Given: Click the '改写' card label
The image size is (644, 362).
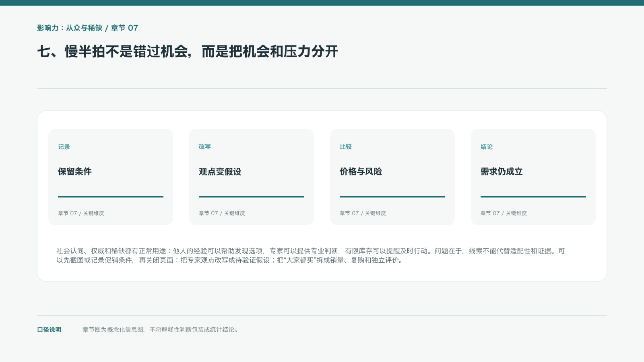Looking at the screenshot, I should [x=205, y=147].
